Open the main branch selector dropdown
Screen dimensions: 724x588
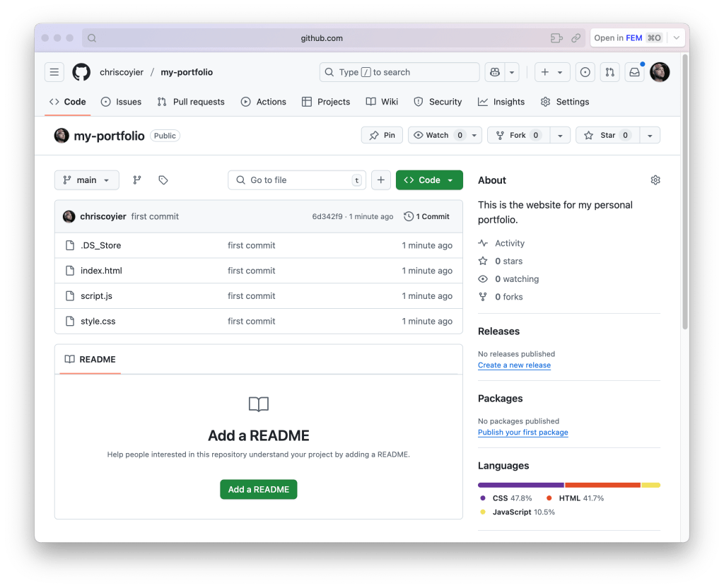(86, 180)
